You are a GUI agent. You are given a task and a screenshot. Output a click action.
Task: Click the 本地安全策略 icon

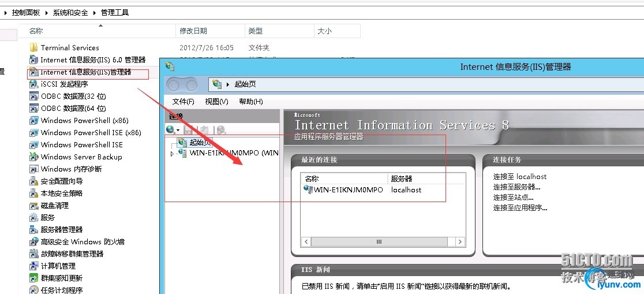click(34, 193)
